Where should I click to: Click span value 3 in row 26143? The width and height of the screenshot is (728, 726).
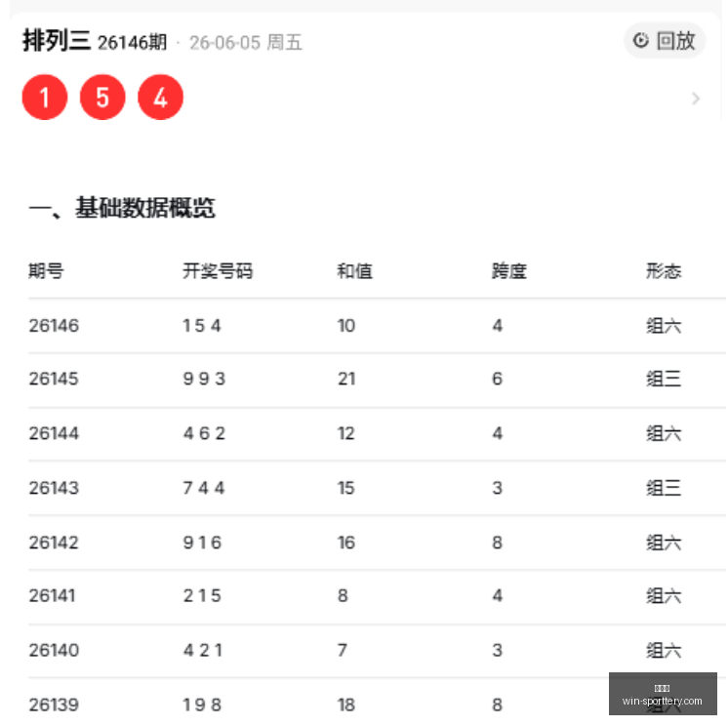[x=498, y=488]
